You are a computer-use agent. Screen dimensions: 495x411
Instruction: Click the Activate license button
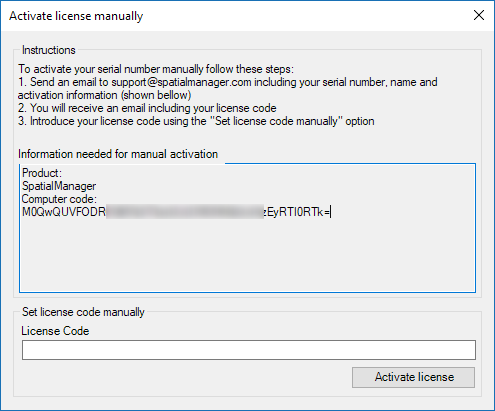pos(413,377)
